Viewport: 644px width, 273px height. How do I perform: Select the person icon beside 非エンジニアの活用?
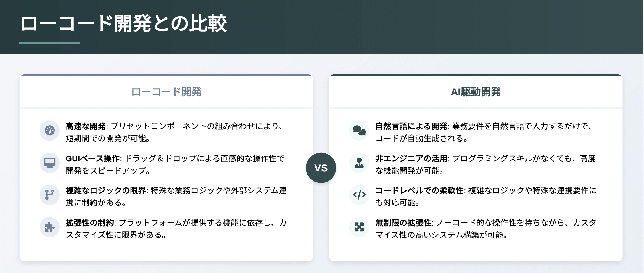coord(359,163)
